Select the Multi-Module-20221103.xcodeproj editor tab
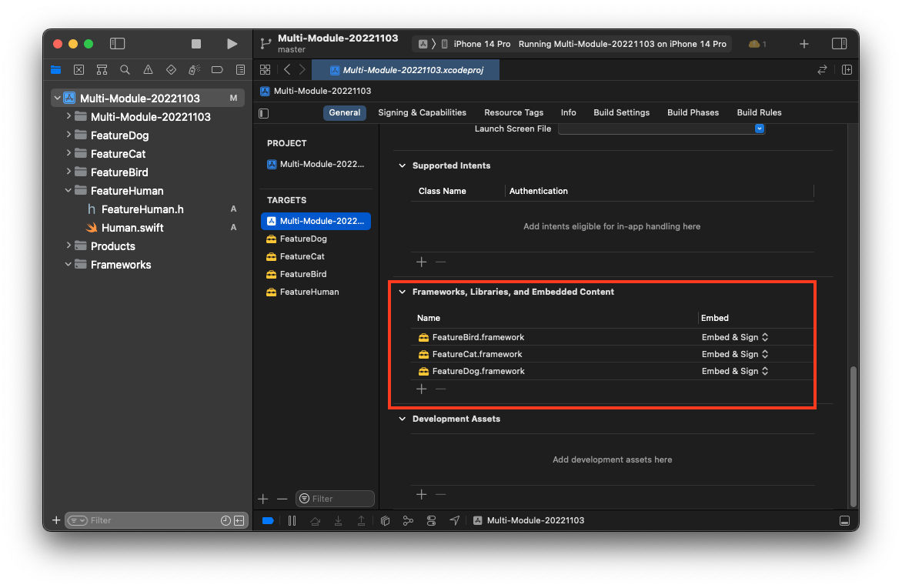 pyautogui.click(x=406, y=70)
